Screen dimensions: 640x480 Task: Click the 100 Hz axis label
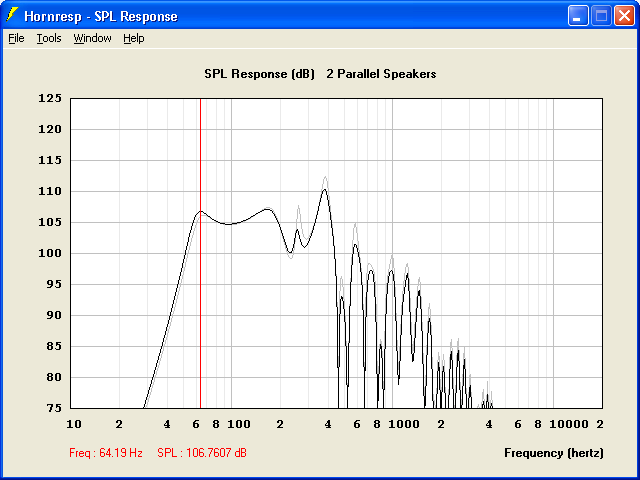239,424
